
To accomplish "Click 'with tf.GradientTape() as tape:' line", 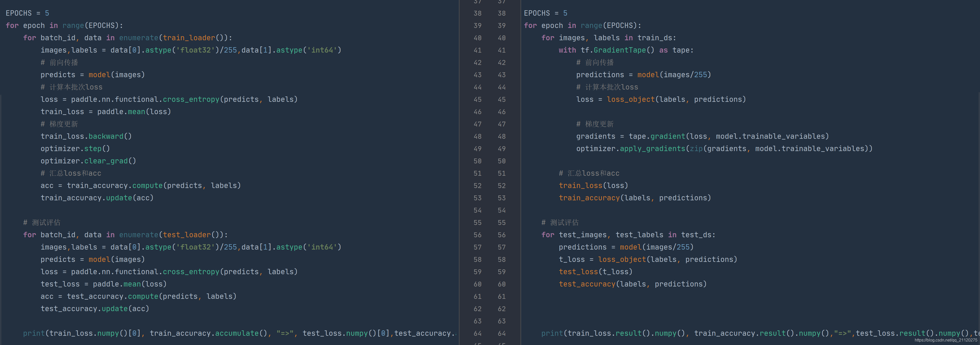I will [626, 50].
